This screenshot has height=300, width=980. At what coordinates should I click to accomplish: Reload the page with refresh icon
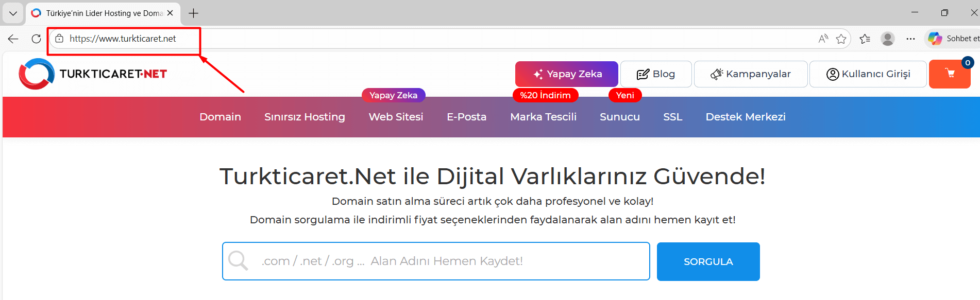click(36, 39)
